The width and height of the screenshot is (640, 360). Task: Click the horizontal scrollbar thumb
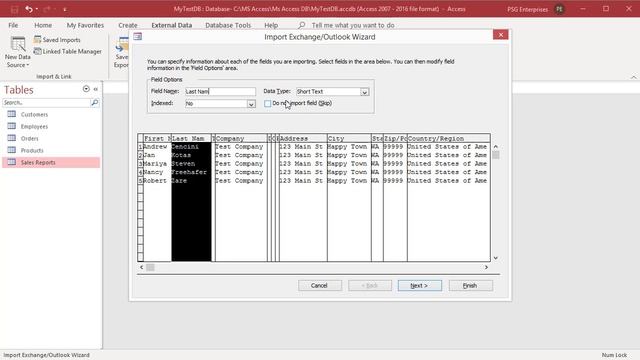[x=150, y=267]
